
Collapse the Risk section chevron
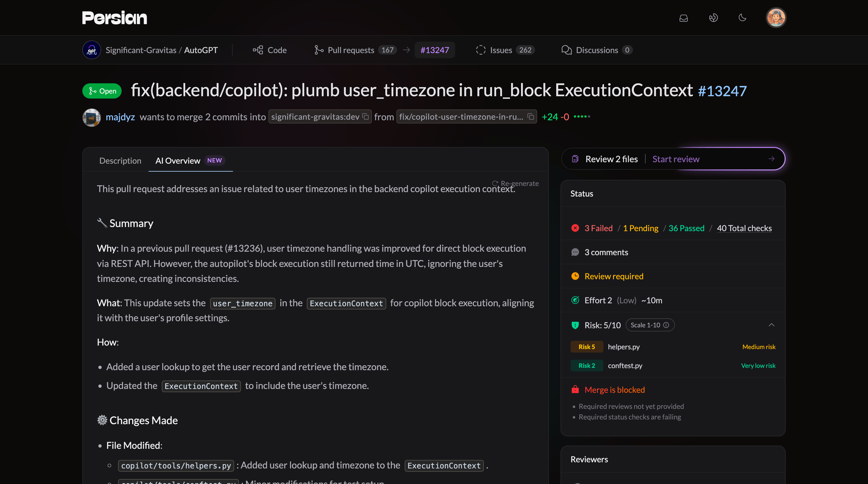[x=771, y=325]
